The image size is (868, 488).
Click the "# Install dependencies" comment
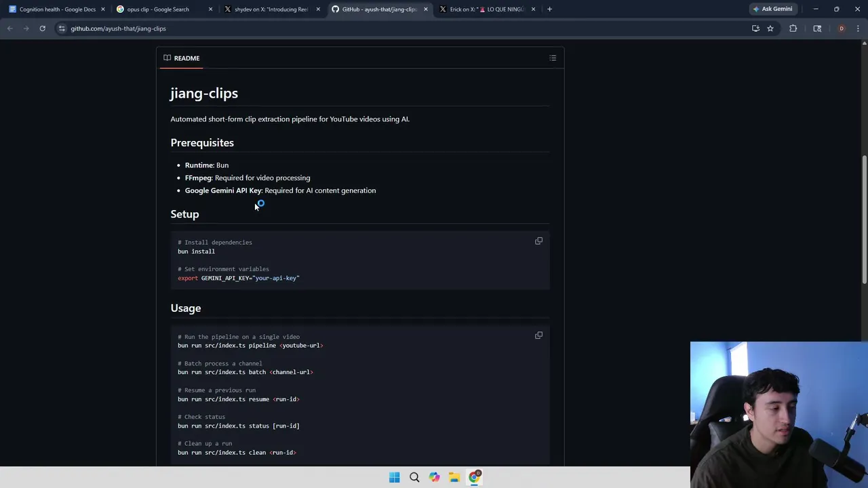(215, 243)
